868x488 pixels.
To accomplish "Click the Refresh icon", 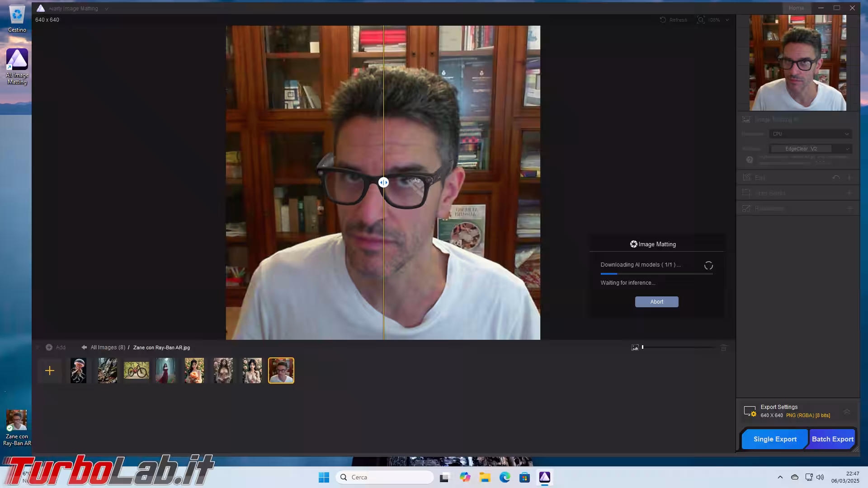I will [663, 20].
